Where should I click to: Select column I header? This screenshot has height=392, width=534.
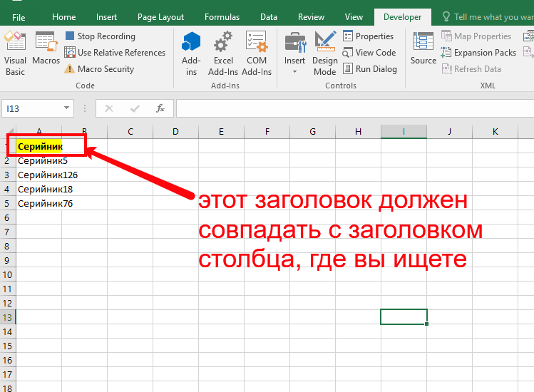tap(404, 131)
